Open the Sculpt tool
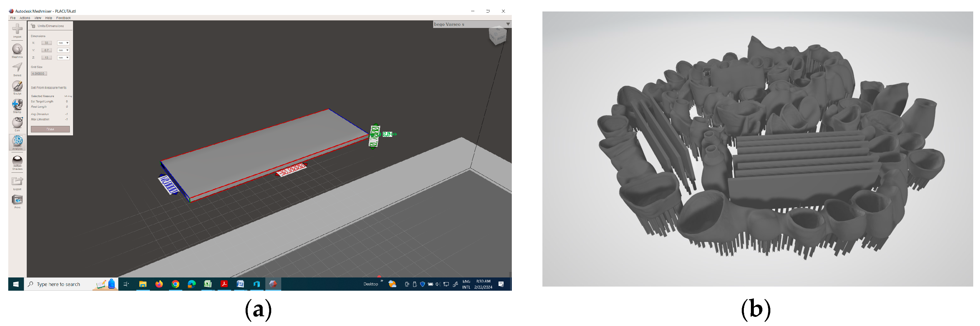 (17, 86)
